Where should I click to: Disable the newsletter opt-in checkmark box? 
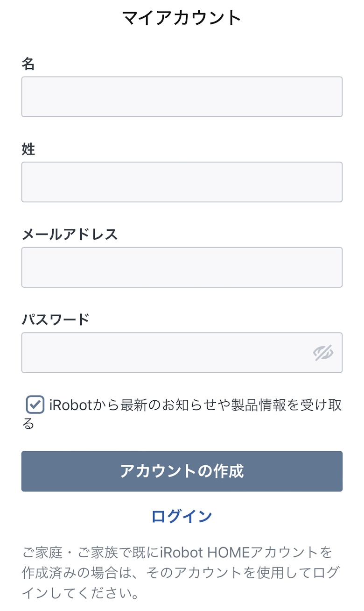(35, 405)
